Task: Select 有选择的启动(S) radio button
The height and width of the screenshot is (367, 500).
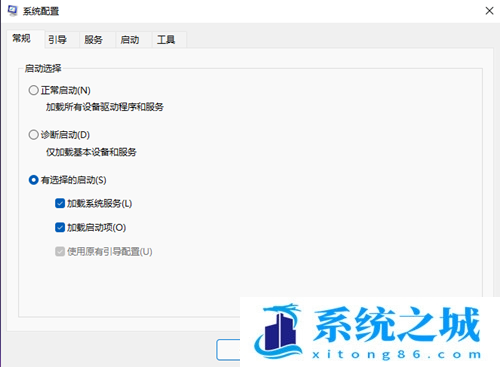Action: click(x=33, y=180)
